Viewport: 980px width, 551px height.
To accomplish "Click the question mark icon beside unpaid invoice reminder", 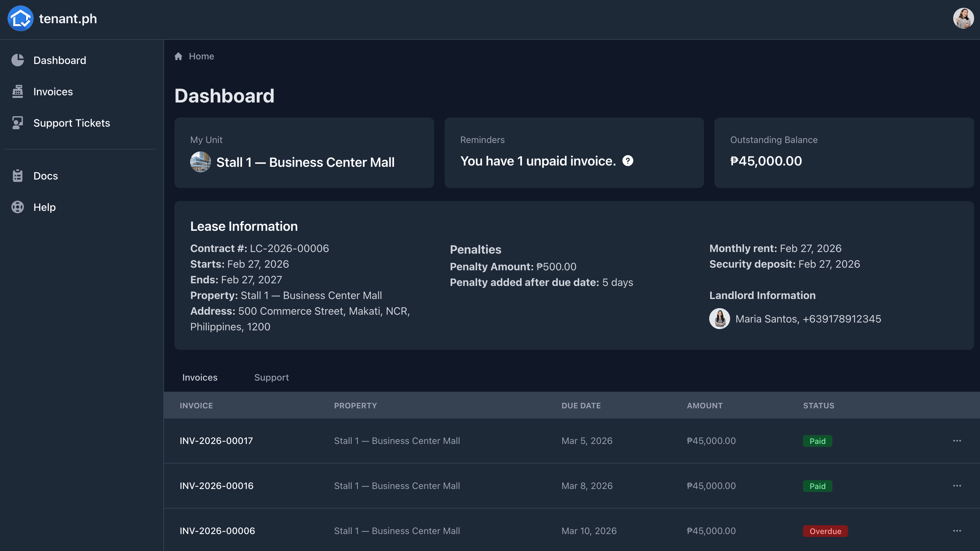I will click(x=628, y=161).
